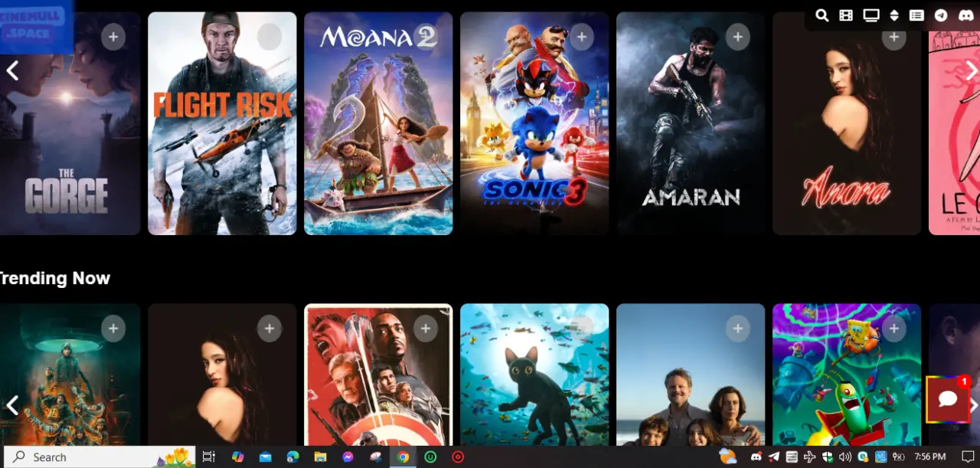Add the SpongeBob Plankton poster via plus
The width and height of the screenshot is (980, 468).
point(894,329)
